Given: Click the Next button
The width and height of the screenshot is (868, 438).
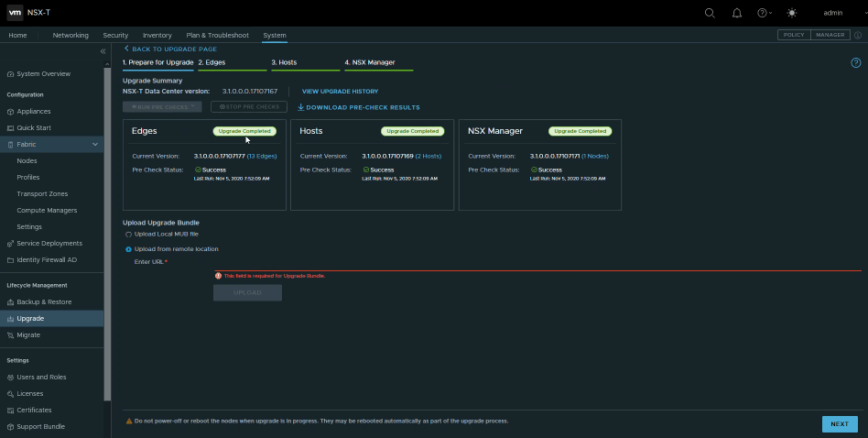Looking at the screenshot, I should [839, 424].
